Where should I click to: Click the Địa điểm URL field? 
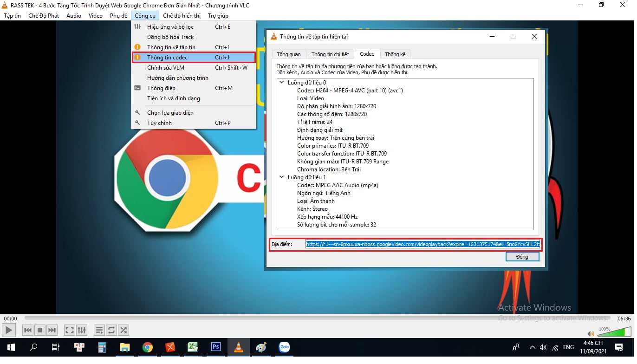(x=422, y=244)
